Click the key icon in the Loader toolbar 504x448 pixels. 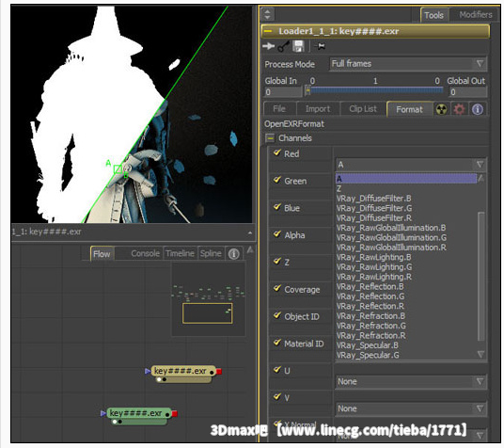coord(283,47)
